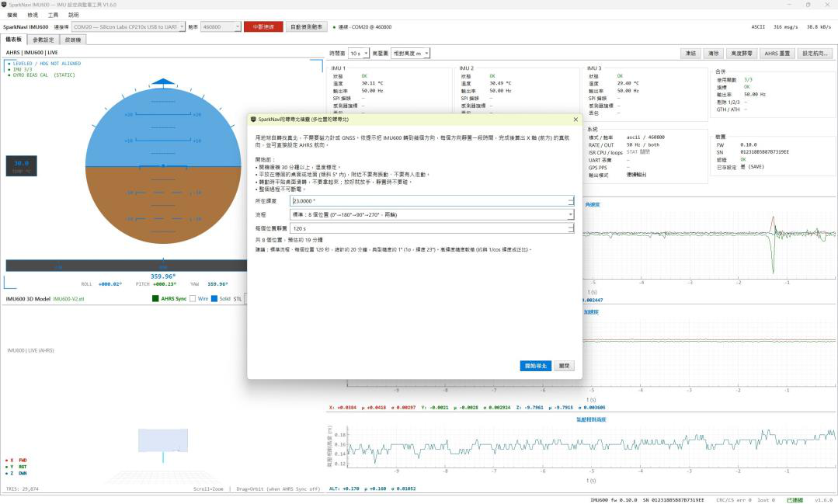The image size is (838, 504).
Task: Click the artificial horizon attitude indicator
Action: 163,165
